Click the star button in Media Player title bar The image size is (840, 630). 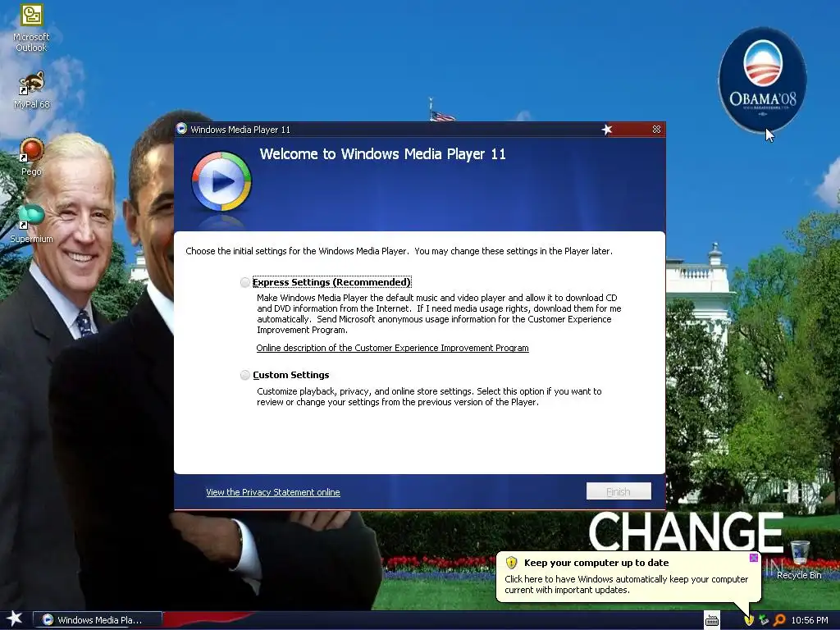(x=606, y=130)
